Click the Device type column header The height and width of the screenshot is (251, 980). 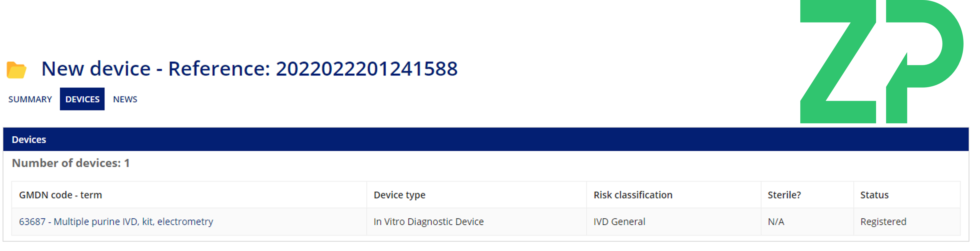(x=399, y=195)
